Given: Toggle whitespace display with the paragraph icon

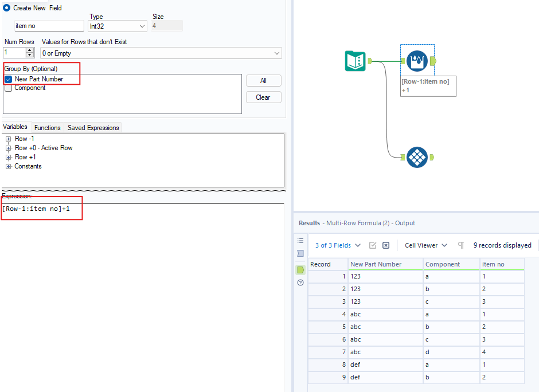Looking at the screenshot, I should pos(461,245).
